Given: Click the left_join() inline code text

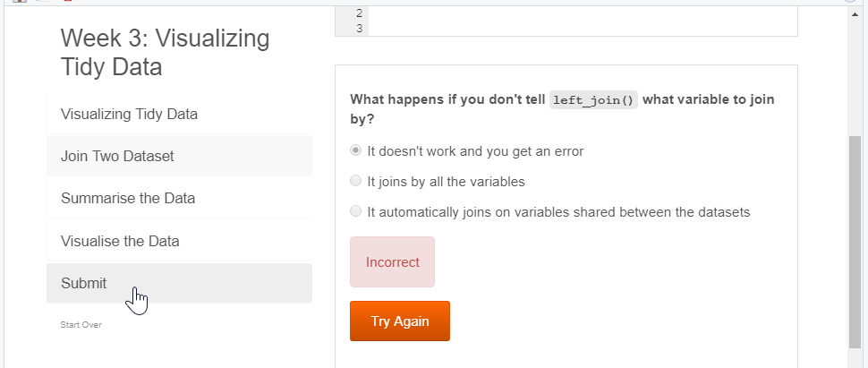Looking at the screenshot, I should click(x=594, y=100).
